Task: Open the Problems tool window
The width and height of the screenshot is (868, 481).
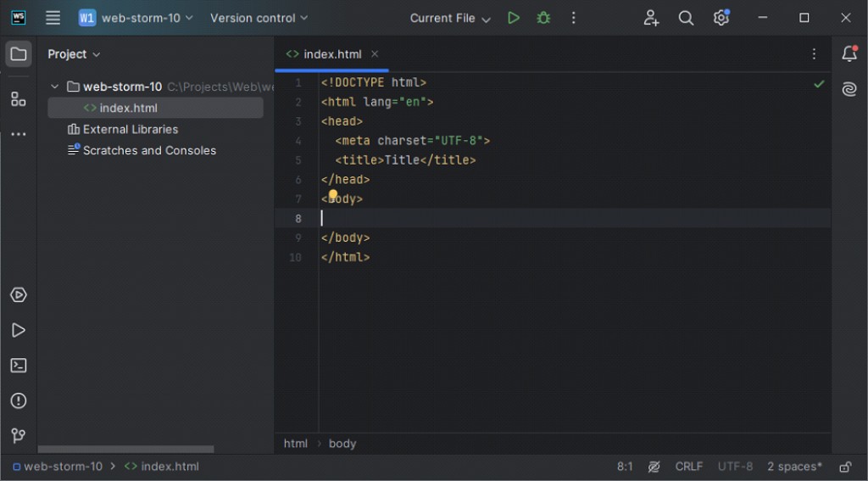Action: click(x=19, y=400)
